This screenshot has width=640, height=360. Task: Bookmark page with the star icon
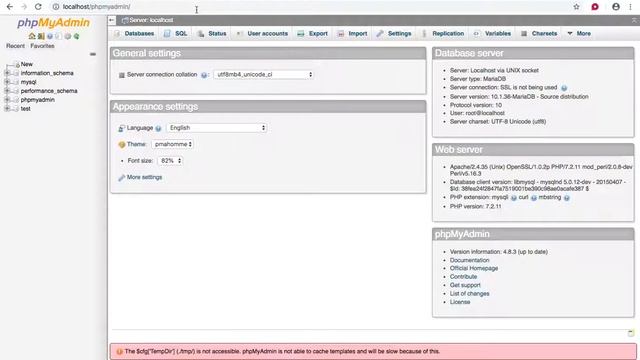pyautogui.click(x=576, y=7)
